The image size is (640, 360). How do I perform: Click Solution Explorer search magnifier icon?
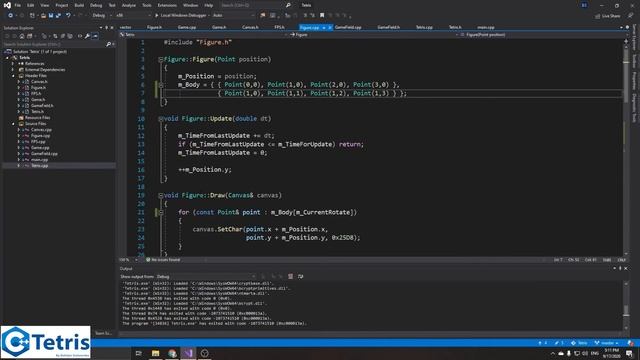click(108, 44)
